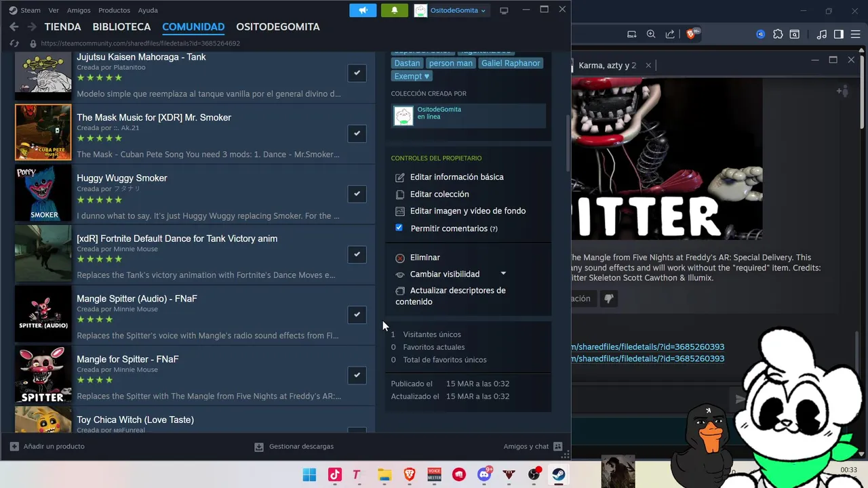Open the Ayuda menu

(148, 10)
